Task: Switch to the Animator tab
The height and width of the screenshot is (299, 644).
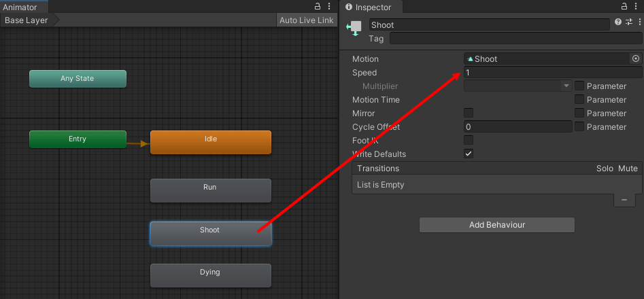Action: click(20, 7)
